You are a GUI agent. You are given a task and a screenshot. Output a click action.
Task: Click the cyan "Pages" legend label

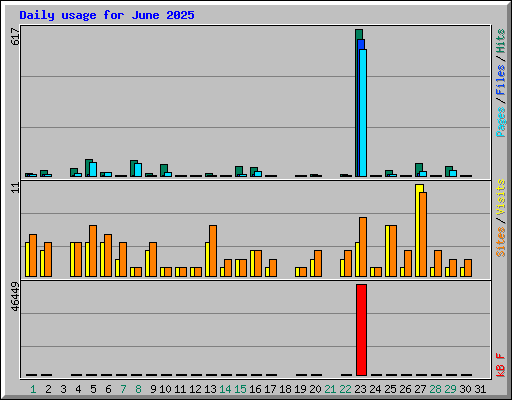pos(501,122)
